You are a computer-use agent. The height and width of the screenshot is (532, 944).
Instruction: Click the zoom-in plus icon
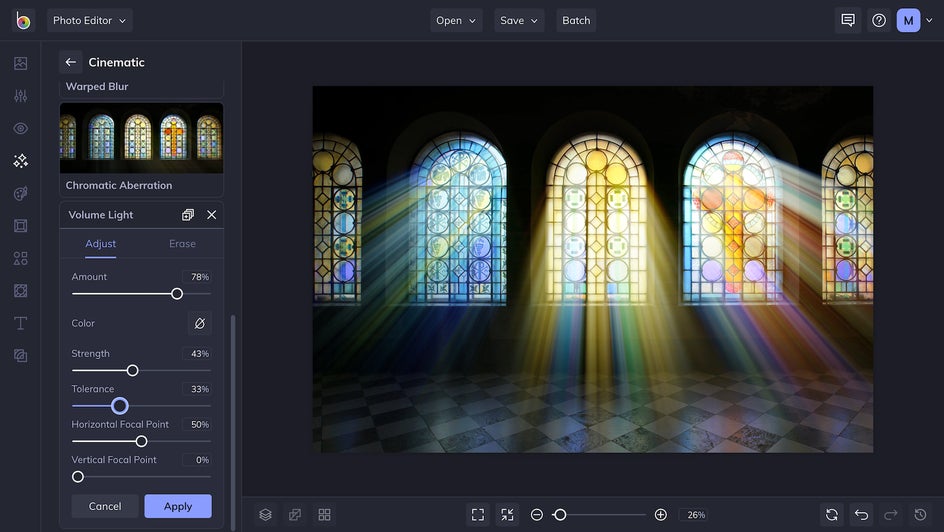coord(660,515)
